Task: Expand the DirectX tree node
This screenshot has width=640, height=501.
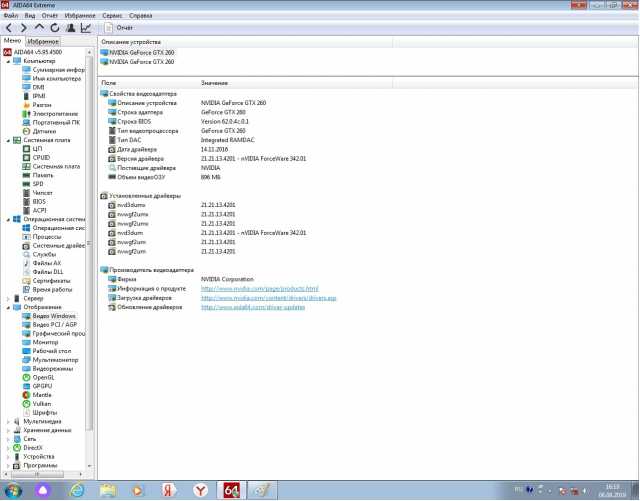Action: coord(8,448)
